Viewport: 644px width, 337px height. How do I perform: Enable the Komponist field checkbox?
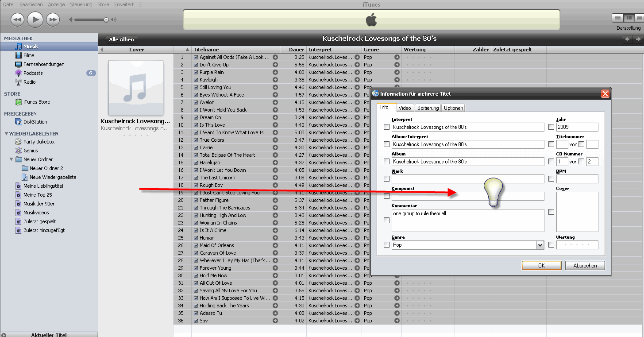pos(386,196)
